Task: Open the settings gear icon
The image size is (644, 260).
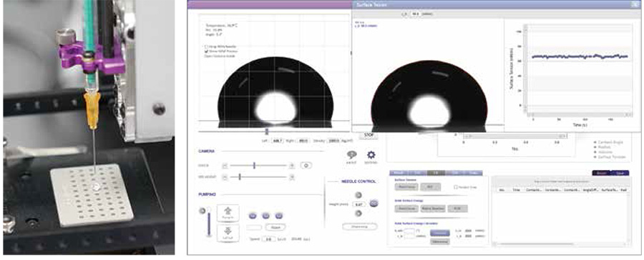Action: pyautogui.click(x=371, y=155)
